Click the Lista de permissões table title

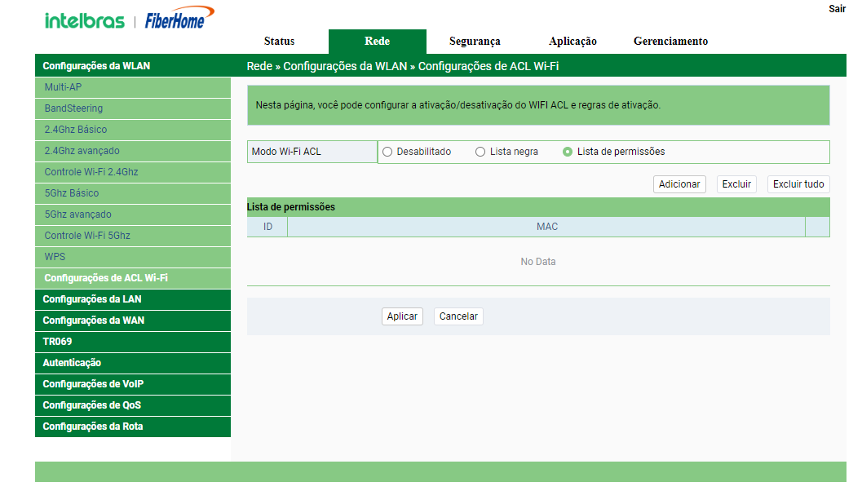291,207
